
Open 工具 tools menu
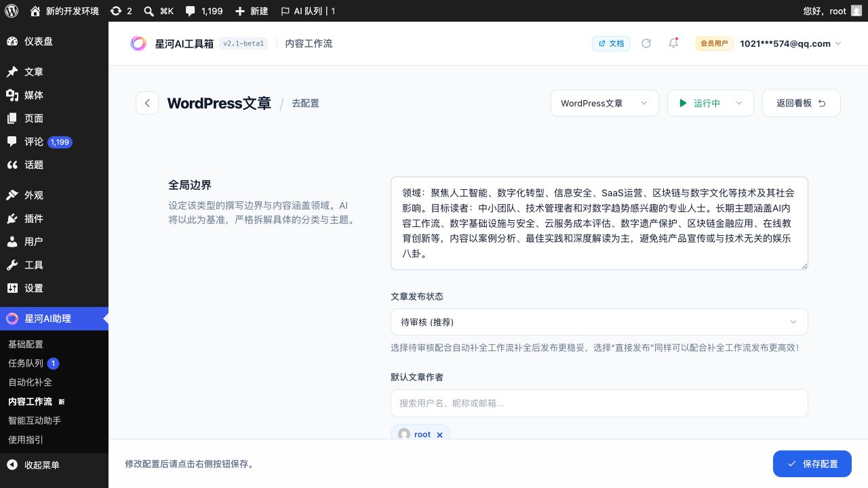point(54,265)
